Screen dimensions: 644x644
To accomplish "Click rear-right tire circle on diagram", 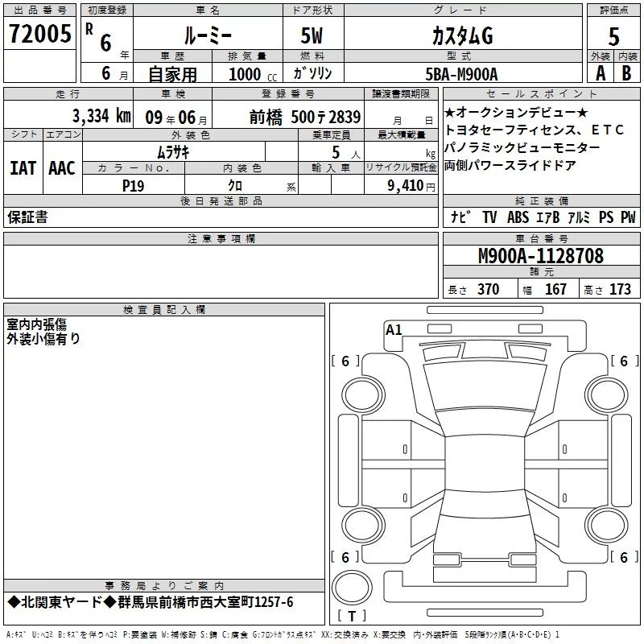I will (608, 525).
